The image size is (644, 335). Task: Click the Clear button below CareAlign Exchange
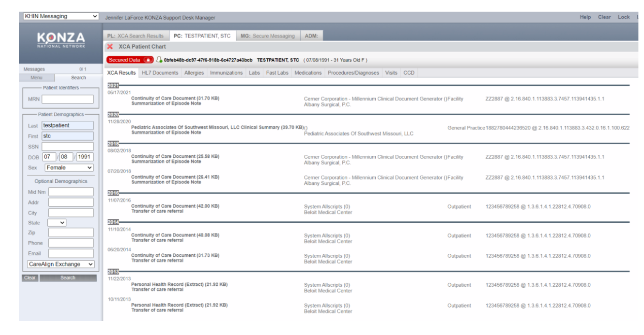(30, 278)
